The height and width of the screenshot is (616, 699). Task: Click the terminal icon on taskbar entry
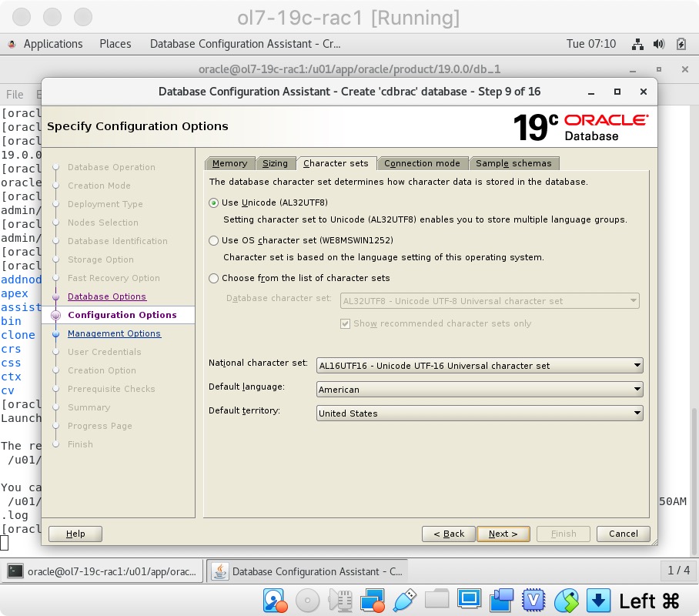pos(15,571)
